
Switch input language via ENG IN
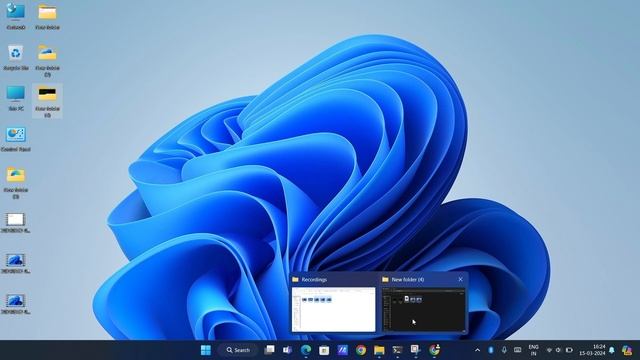point(533,350)
